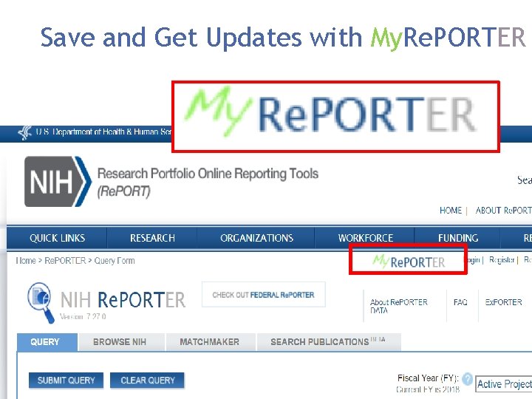Click Research Portfolio Online Reporting Tools title

click(208, 183)
